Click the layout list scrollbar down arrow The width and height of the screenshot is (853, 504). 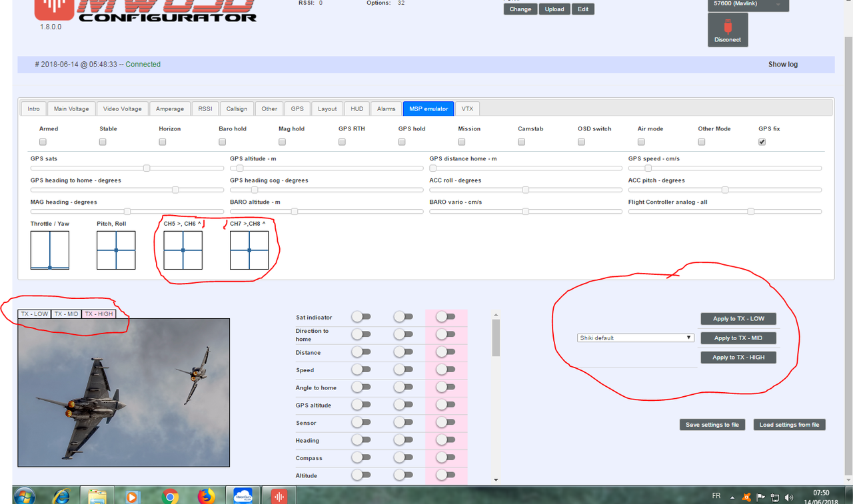click(496, 479)
